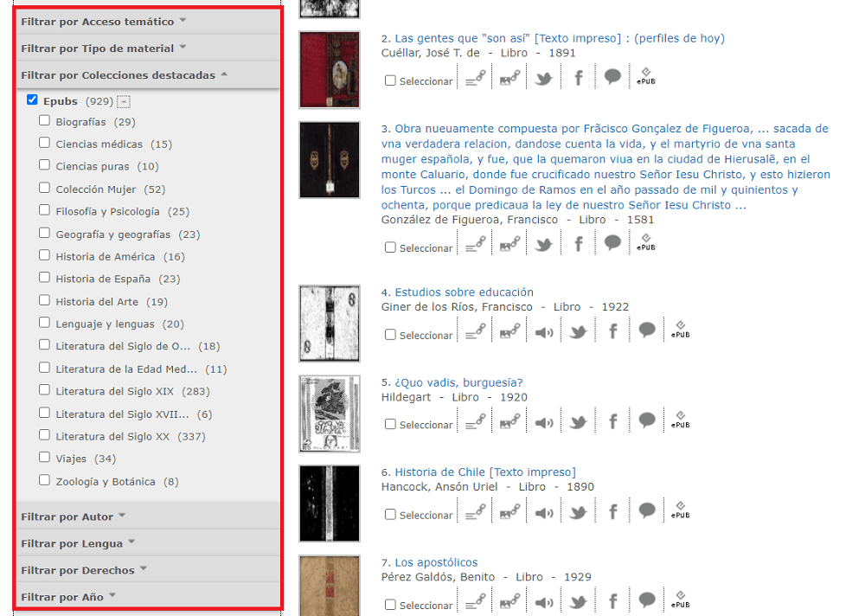Image resolution: width=865 pixels, height=616 pixels.
Task: Enable the Colección Mujer filter
Action: 45,188
